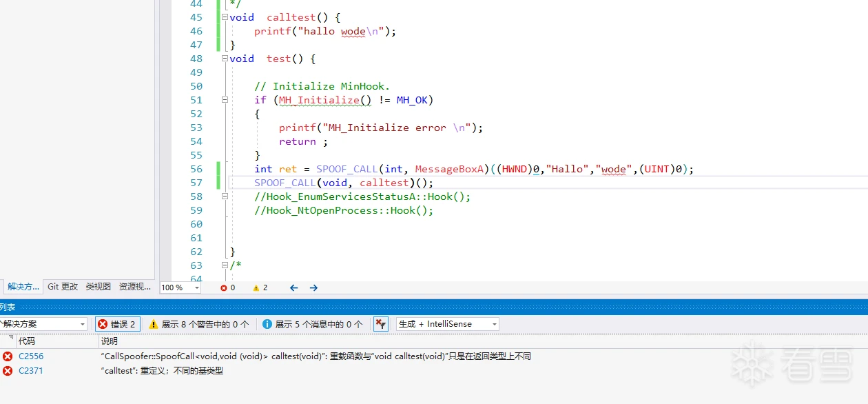This screenshot has width=868, height=404.
Task: Click calltest inside SPOOF_CALL on line 57
Action: (384, 183)
